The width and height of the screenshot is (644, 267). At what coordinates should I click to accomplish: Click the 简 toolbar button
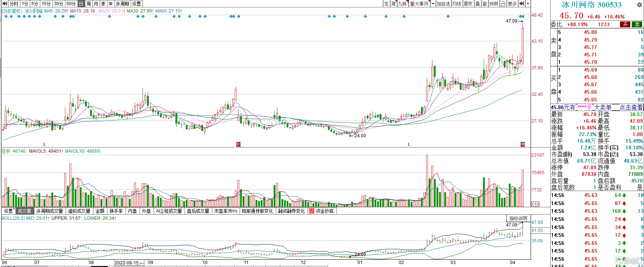pos(394,4)
